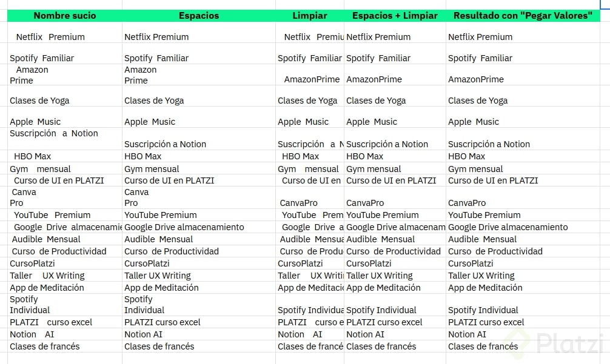The height and width of the screenshot is (364, 610).
Task: Select HBO Max in the Nombre sucio column
Action: [x=33, y=156]
